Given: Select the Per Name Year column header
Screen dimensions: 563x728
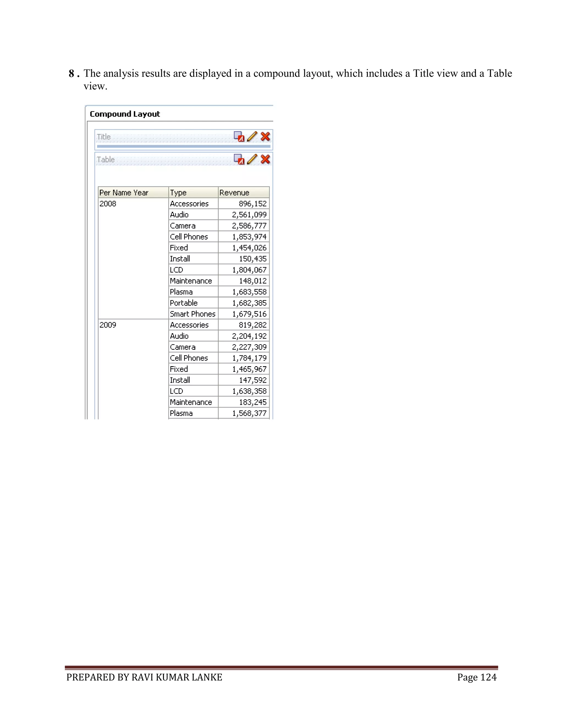Looking at the screenshot, I should click(x=133, y=193).
